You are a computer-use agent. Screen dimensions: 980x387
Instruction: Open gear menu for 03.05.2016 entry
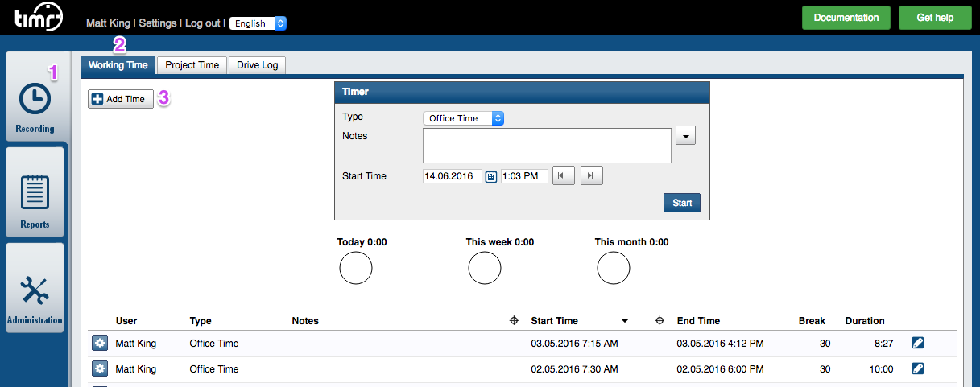click(99, 344)
